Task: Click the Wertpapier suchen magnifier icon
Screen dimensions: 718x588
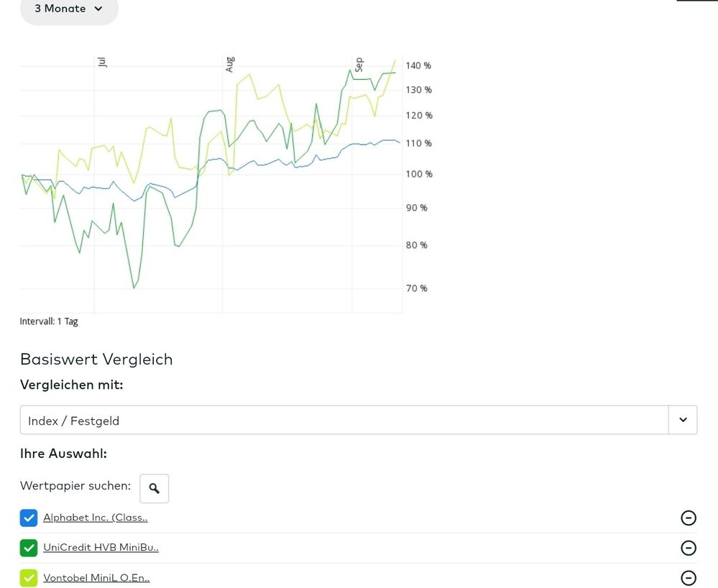Action: click(154, 489)
